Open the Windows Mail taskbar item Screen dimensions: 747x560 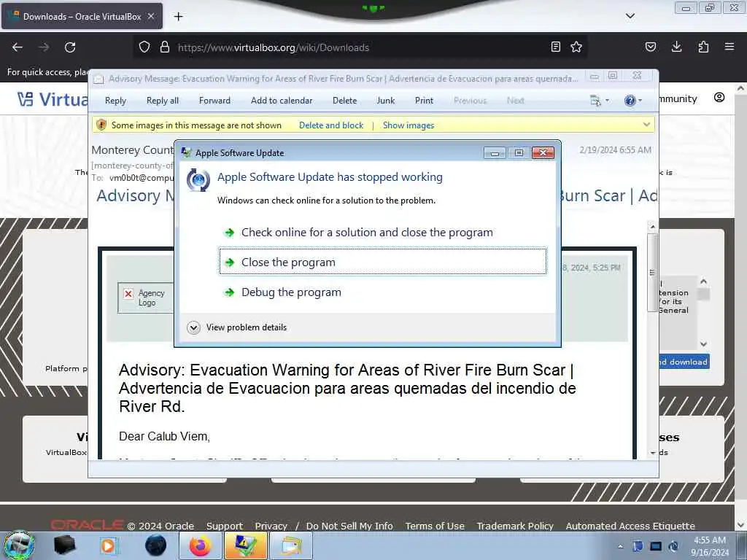pyautogui.click(x=291, y=545)
